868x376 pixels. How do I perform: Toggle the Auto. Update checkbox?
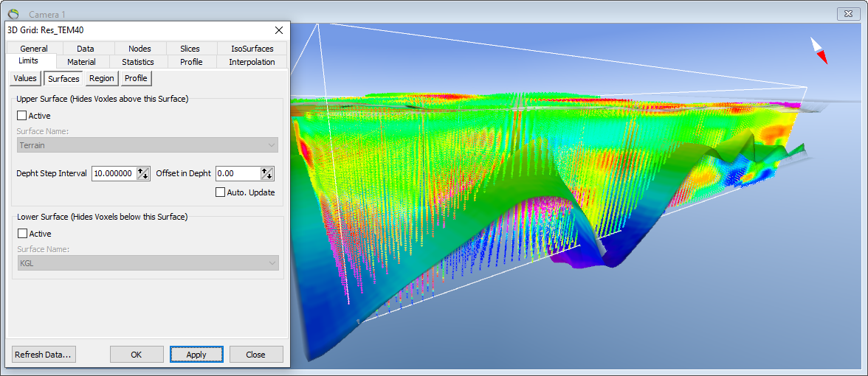pyautogui.click(x=220, y=192)
